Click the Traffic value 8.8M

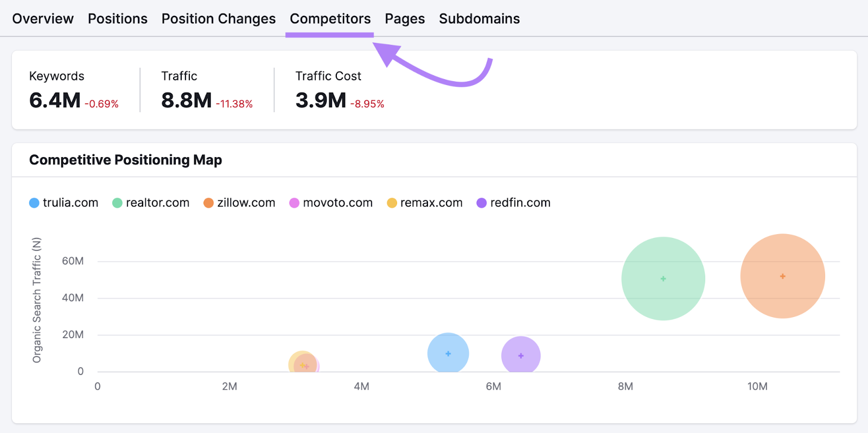(187, 100)
